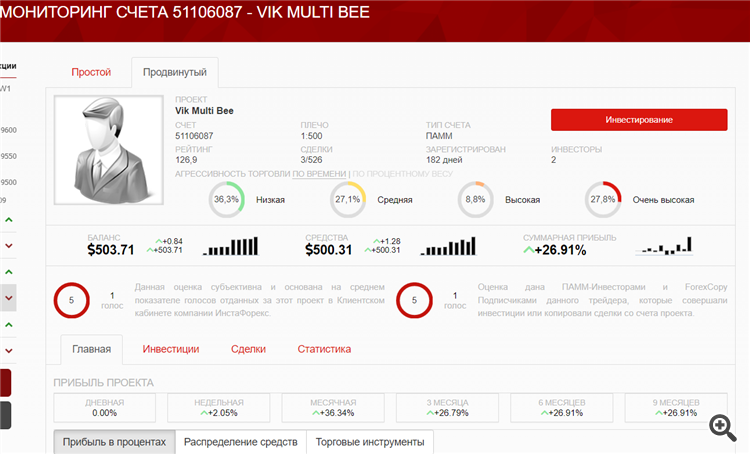Viewport: 750px width, 454px height.
Task: Click the ПО ВРЕМЕНИ link
Action: click(319, 174)
